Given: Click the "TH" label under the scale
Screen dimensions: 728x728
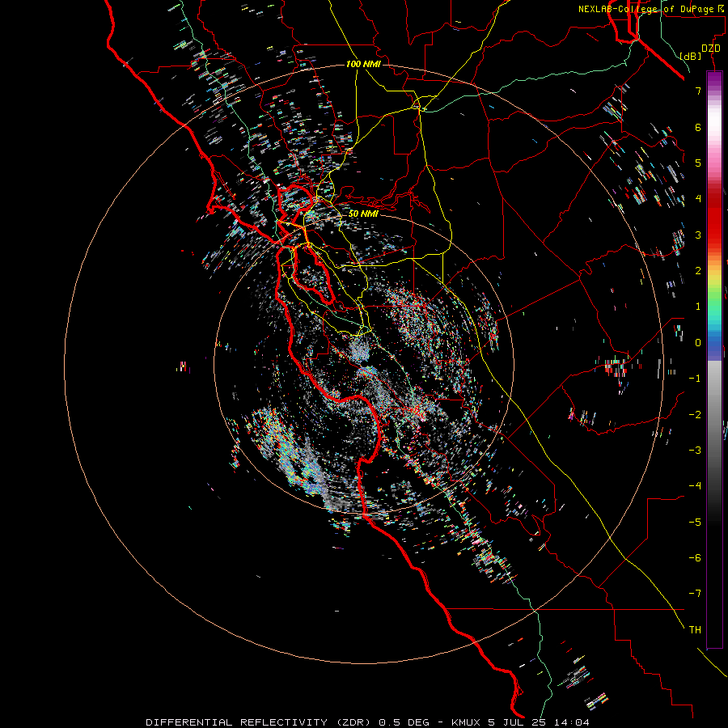Looking at the screenshot, I should point(695,630).
